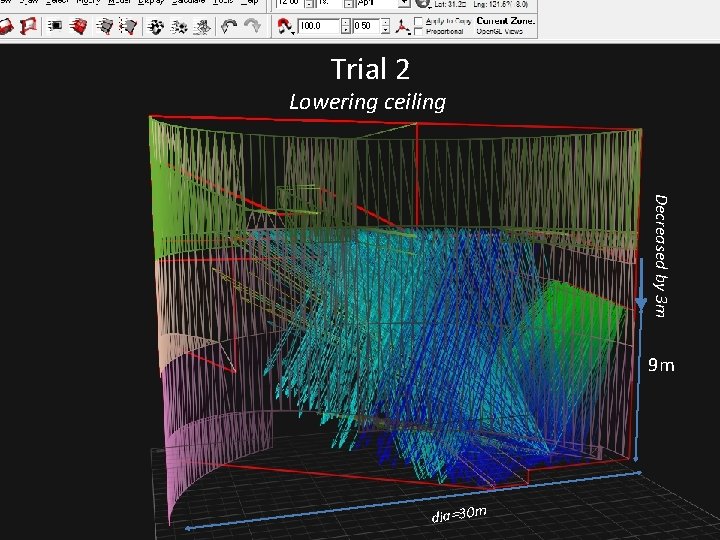Click the red three-axis origin icon
720x540 pixels.
click(403, 27)
